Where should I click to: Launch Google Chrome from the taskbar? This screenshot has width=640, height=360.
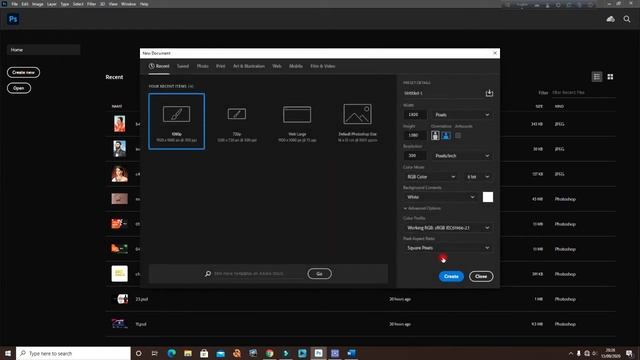point(269,353)
